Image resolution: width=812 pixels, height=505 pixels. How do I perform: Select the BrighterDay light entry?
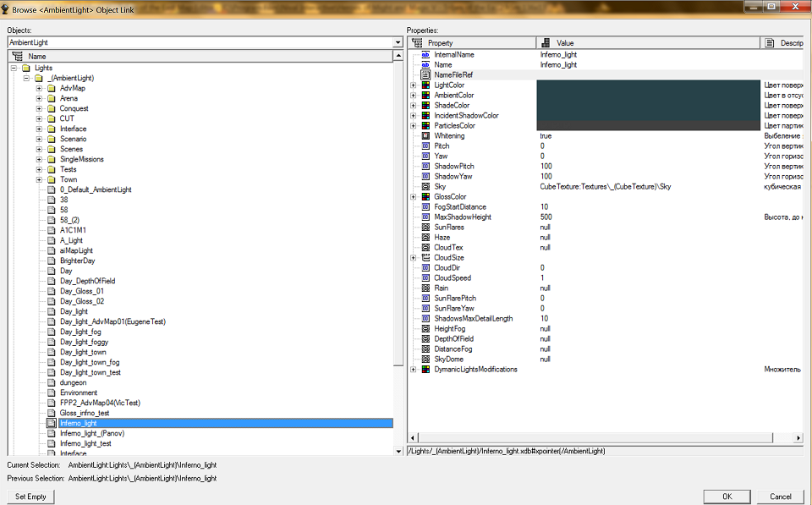tap(77, 261)
